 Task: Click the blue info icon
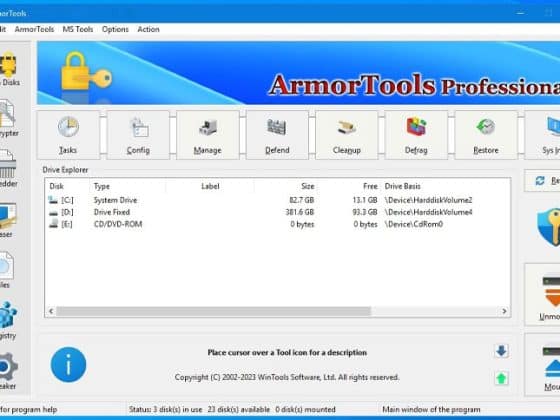click(x=68, y=365)
